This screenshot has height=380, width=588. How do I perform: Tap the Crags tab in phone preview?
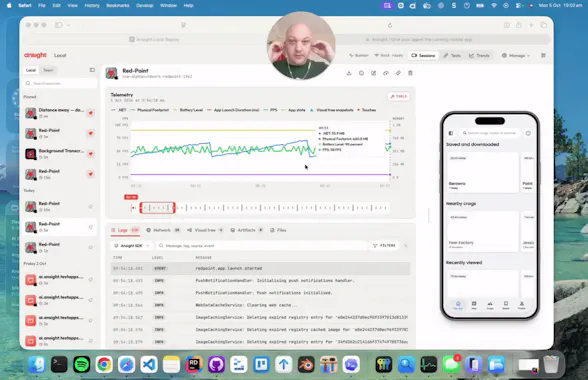tap(490, 305)
